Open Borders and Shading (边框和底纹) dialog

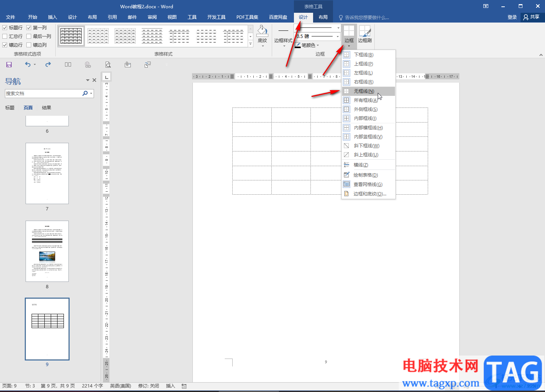[x=368, y=194]
